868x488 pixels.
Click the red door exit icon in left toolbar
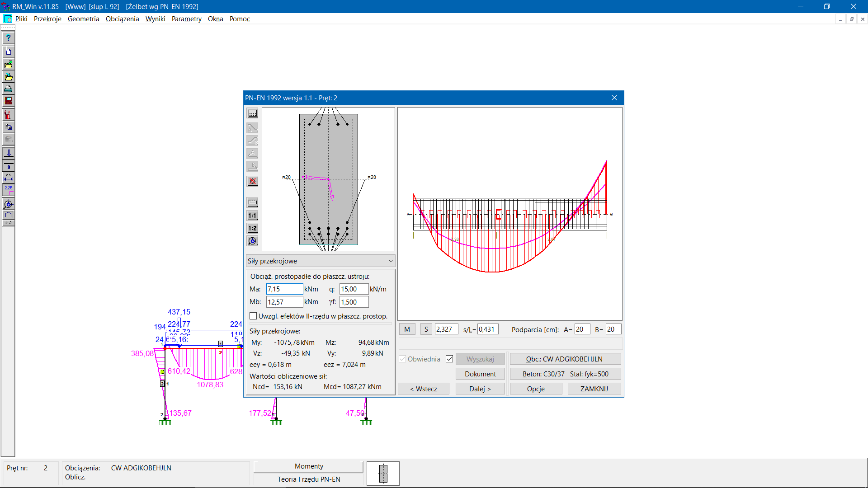[8, 101]
